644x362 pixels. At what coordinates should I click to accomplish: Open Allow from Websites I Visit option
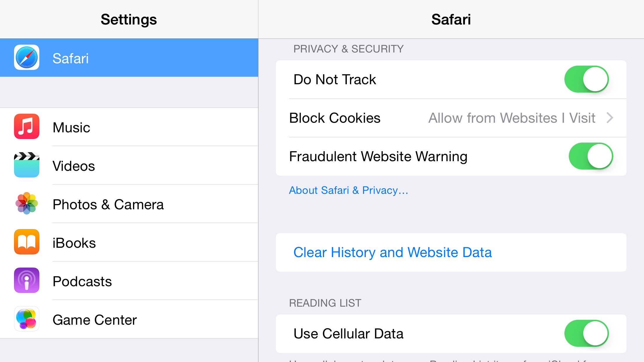click(x=512, y=118)
